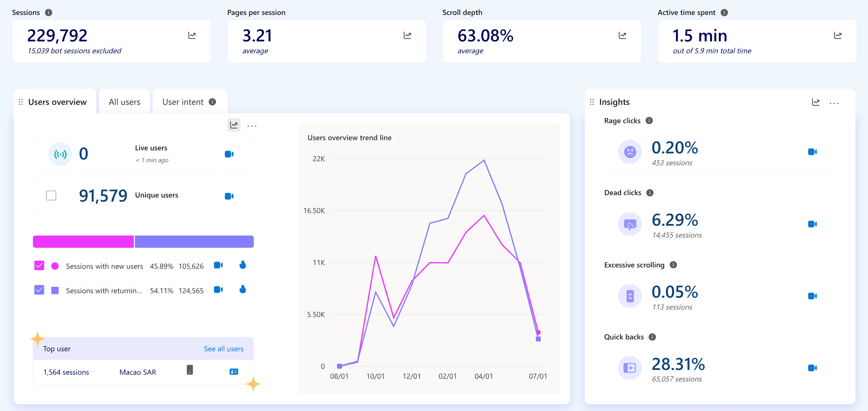
Task: Click the 229,792 sessions value
Action: click(57, 36)
